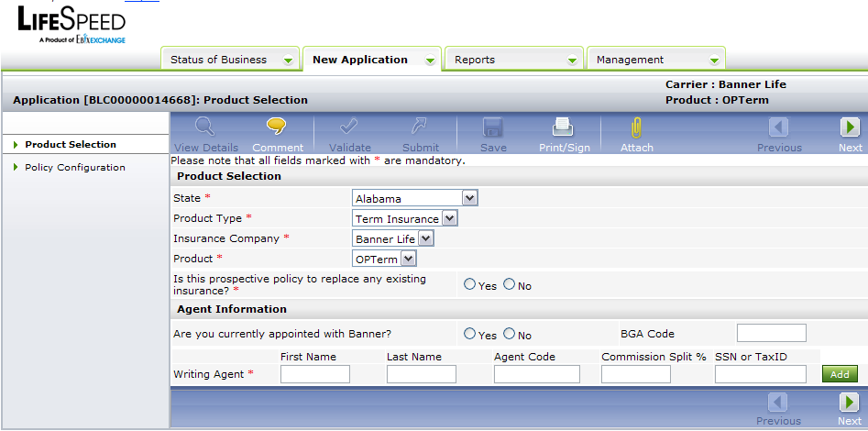Click bottom bar Previous arrow icon
Image resolution: width=868 pixels, height=431 pixels.
pos(779,403)
